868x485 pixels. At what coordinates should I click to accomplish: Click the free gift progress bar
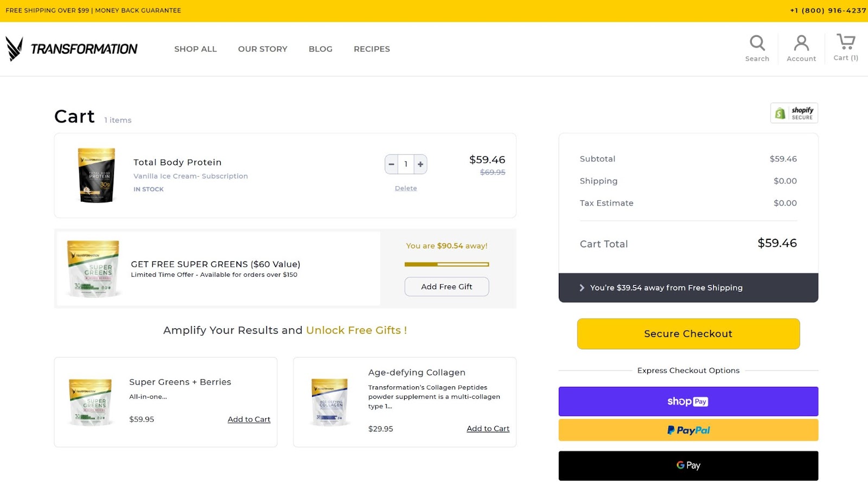tap(446, 265)
